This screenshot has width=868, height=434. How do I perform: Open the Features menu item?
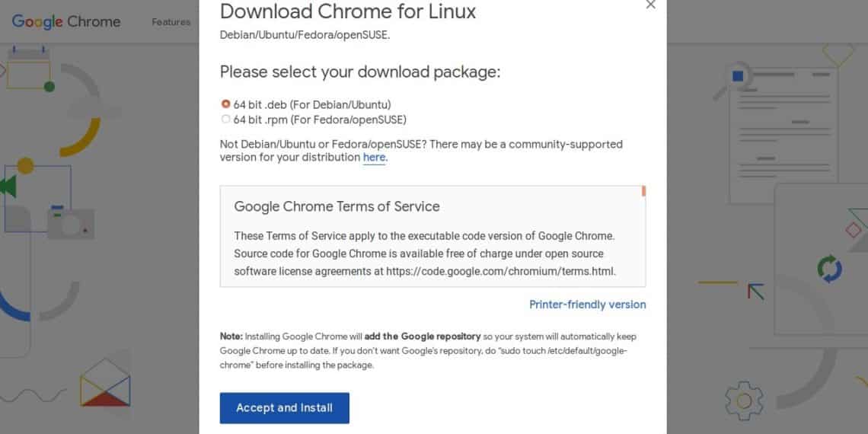pos(171,21)
